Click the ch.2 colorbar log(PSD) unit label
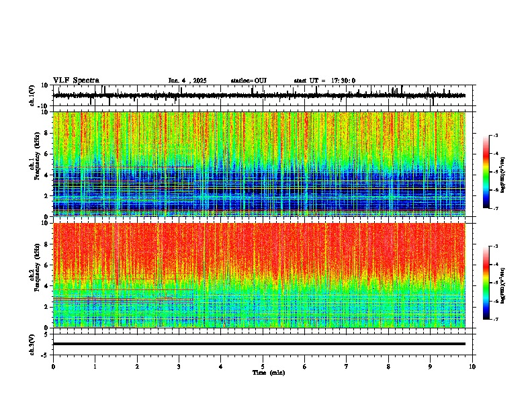This screenshot has height=411, width=532. tap(503, 285)
